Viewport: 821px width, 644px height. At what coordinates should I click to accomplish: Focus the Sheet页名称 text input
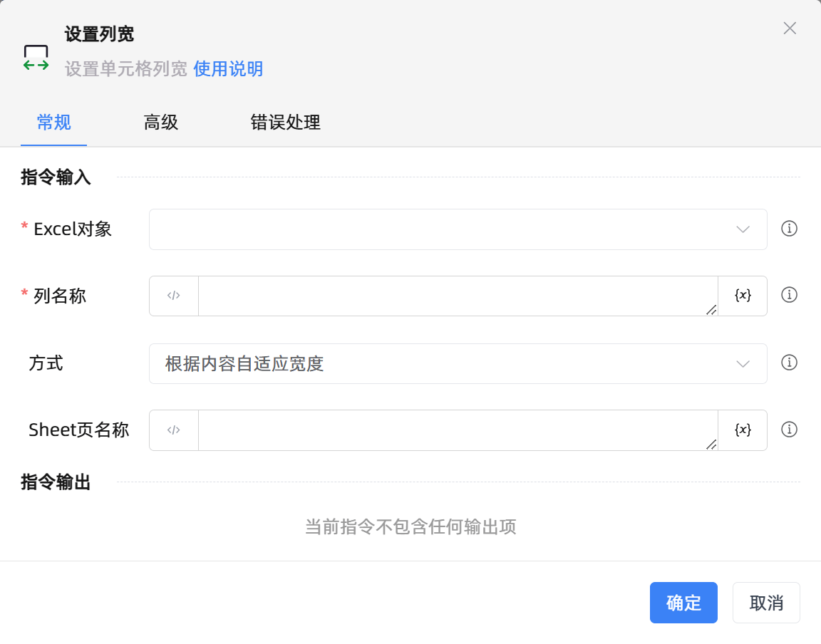tap(458, 430)
